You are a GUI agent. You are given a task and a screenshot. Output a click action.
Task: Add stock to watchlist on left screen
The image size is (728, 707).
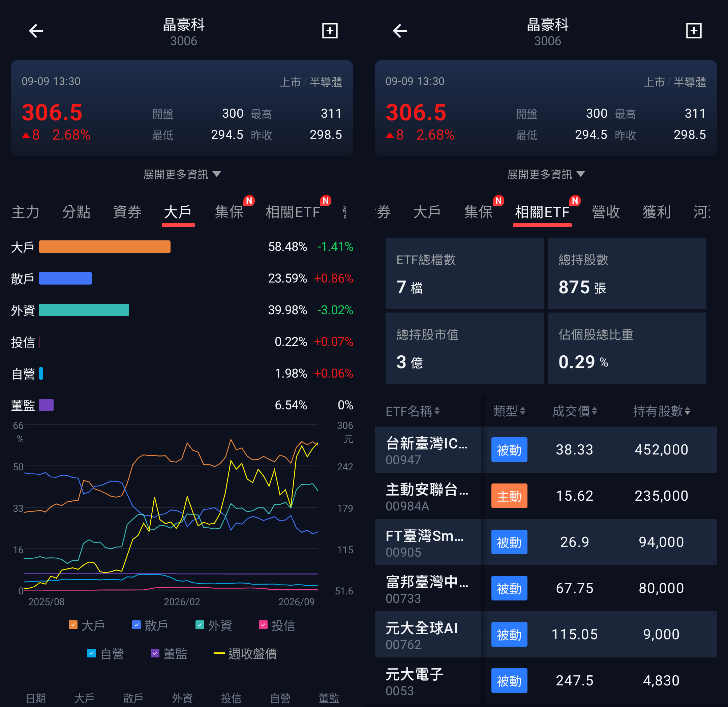330,31
